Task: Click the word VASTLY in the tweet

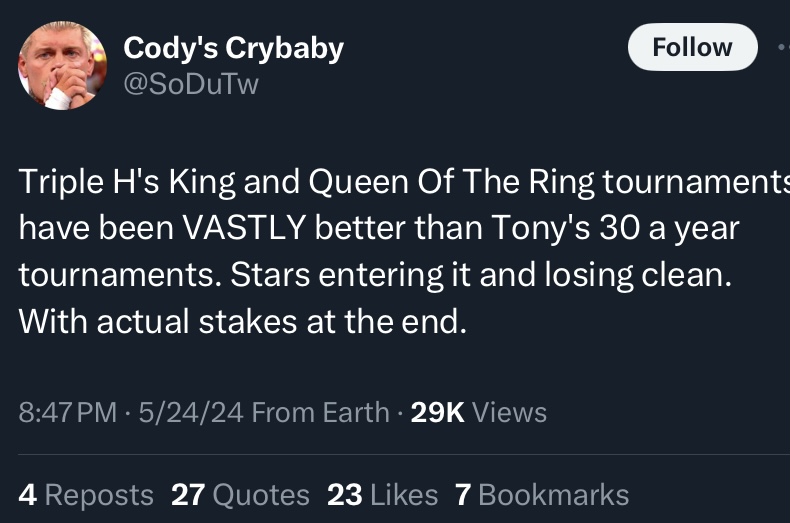Action: pos(244,228)
